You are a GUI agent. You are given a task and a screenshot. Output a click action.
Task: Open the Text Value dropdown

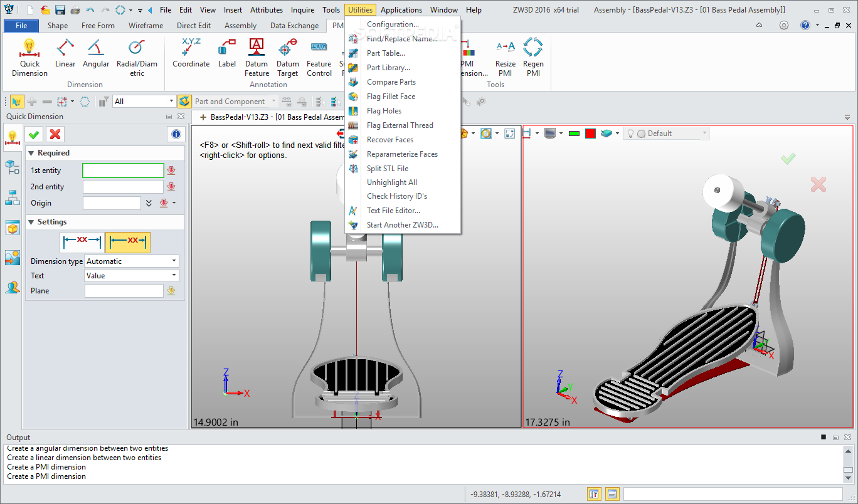(132, 276)
